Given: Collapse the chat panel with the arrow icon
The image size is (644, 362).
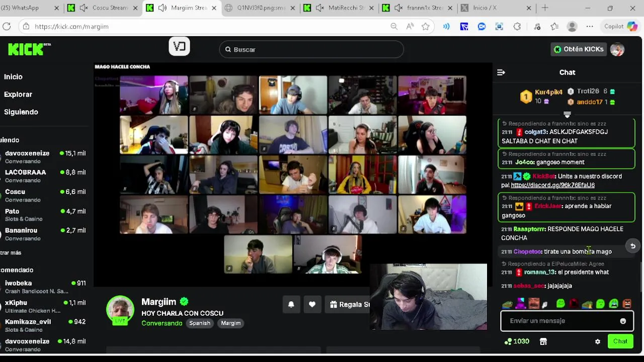Looking at the screenshot, I should click(x=501, y=72).
